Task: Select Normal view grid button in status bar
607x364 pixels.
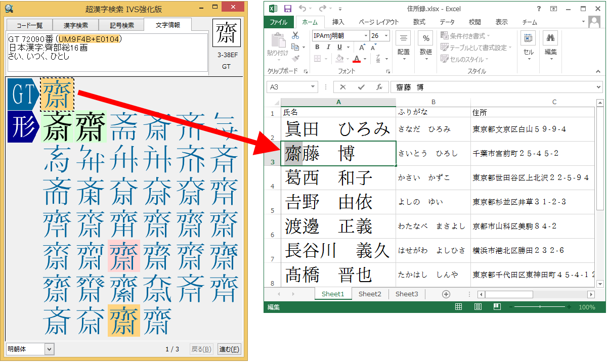Action: click(x=458, y=307)
